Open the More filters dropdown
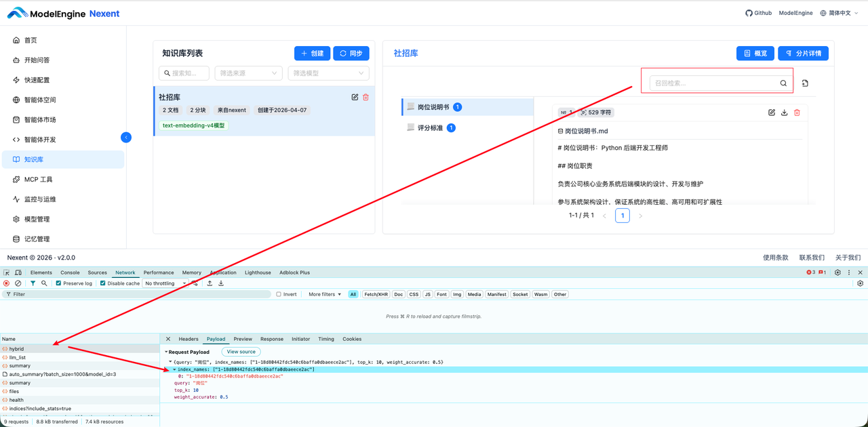The image size is (868, 427). [325, 294]
